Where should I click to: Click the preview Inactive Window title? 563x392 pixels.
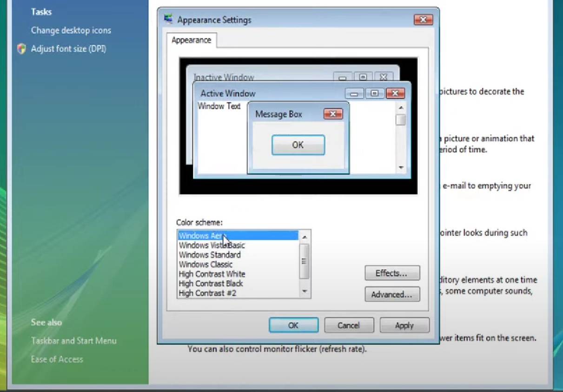tap(224, 77)
